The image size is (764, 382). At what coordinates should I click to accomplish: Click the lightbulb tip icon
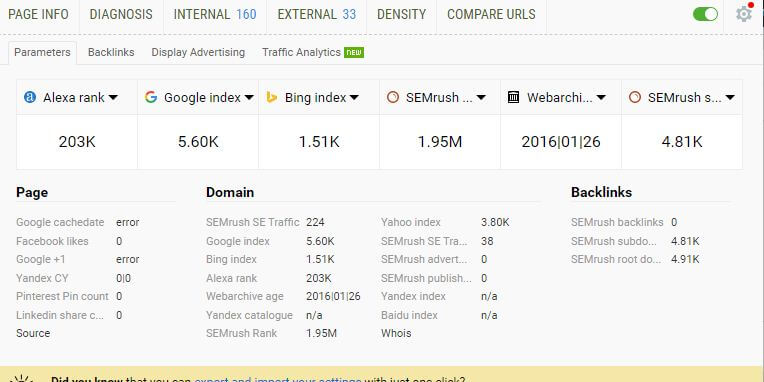pos(21,379)
